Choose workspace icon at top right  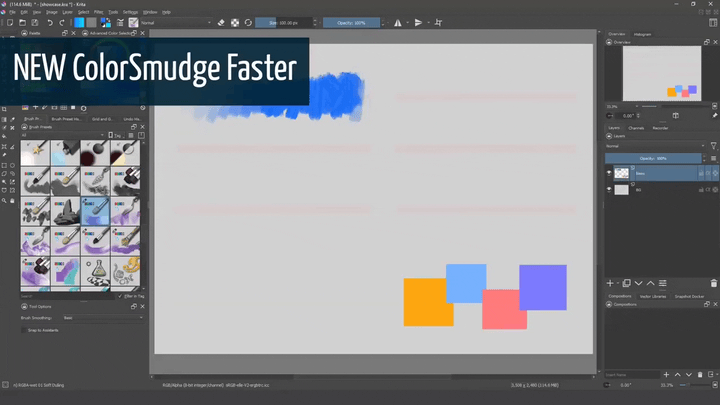[x=713, y=22]
